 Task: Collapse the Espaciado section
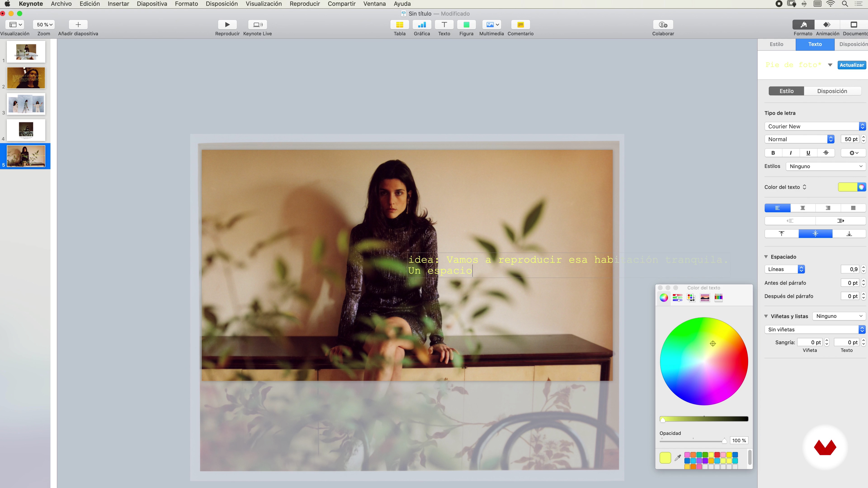(766, 257)
